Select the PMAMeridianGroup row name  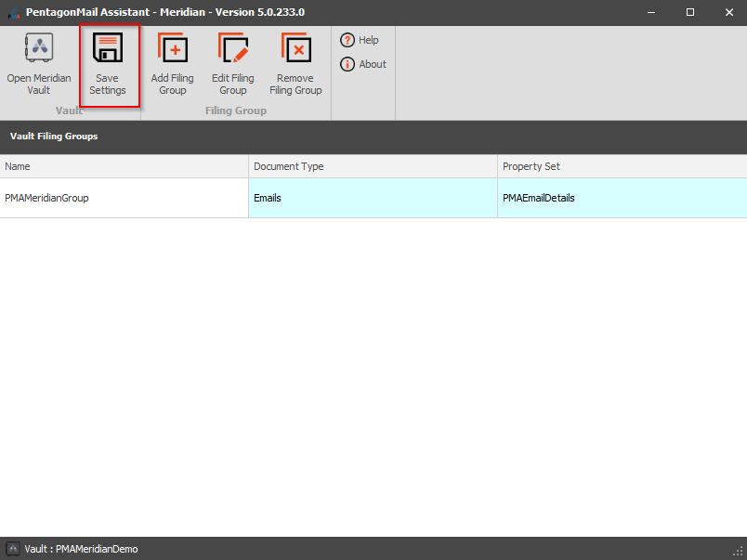tap(124, 198)
